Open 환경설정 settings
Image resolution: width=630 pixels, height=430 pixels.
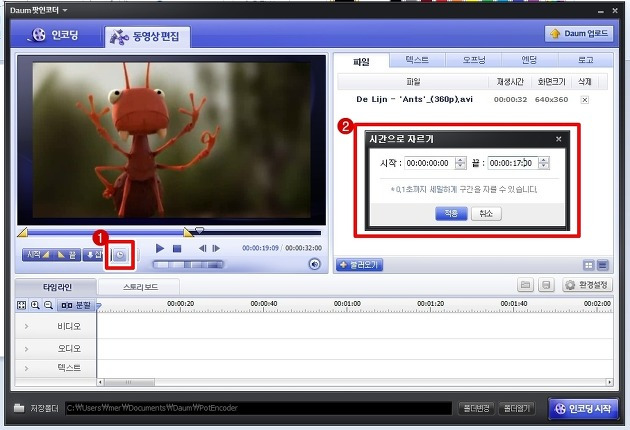[x=587, y=285]
